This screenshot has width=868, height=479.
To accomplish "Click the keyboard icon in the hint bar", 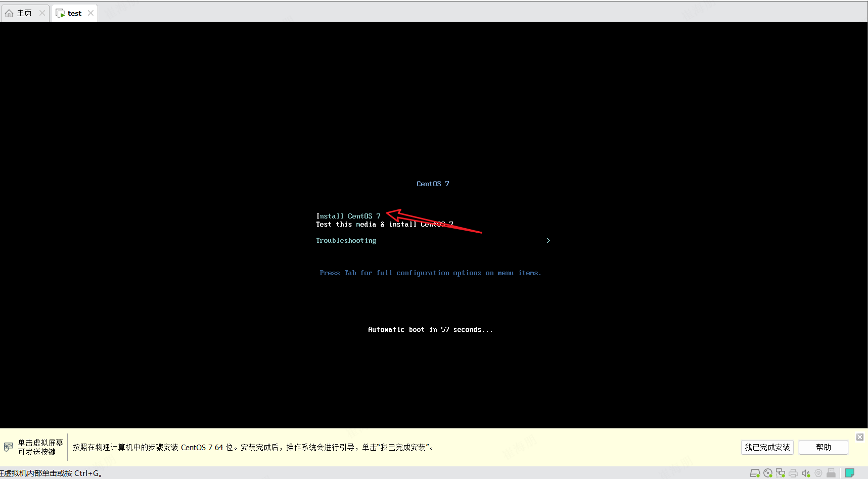I will coord(9,447).
